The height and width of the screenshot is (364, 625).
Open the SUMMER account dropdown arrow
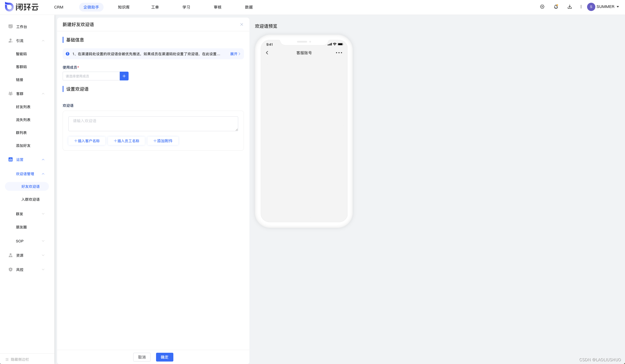[x=618, y=7]
